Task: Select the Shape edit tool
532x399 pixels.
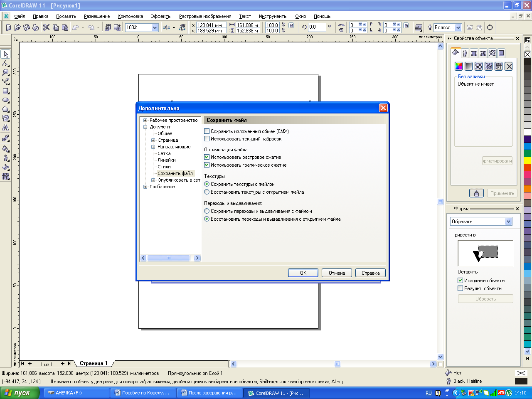Action: point(5,63)
